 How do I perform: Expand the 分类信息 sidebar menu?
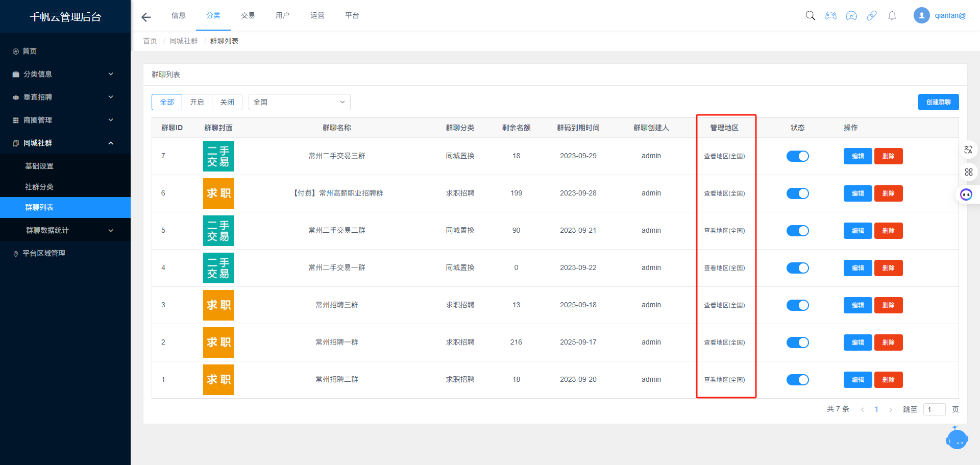(63, 74)
